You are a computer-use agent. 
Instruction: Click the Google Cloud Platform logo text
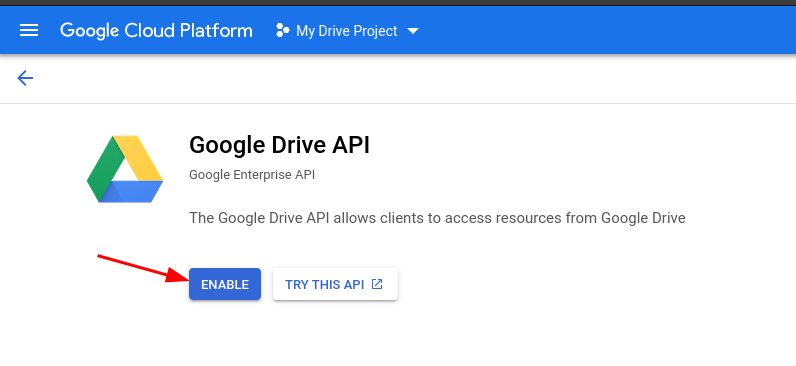click(x=156, y=30)
